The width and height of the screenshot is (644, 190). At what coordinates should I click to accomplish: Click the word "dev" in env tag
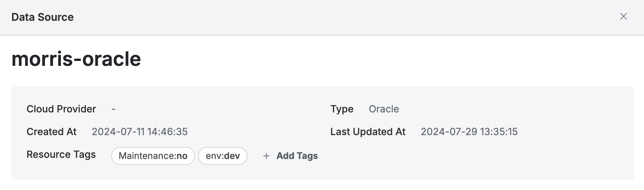232,156
